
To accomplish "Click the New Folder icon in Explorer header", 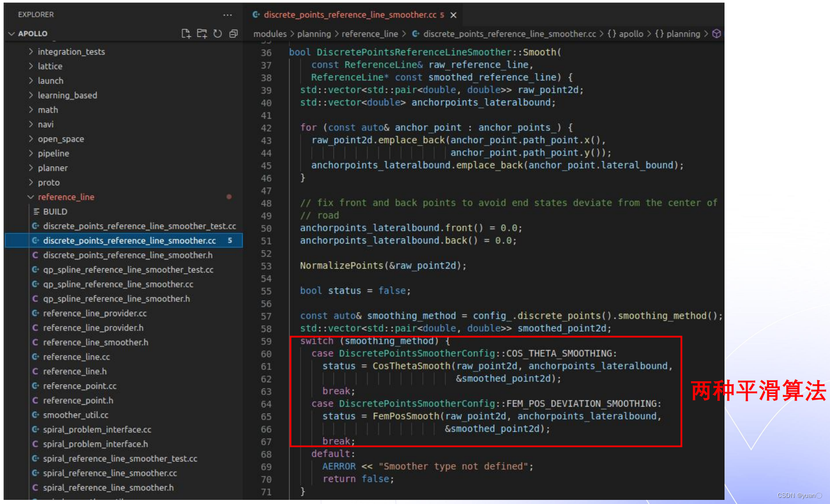I will 202,34.
